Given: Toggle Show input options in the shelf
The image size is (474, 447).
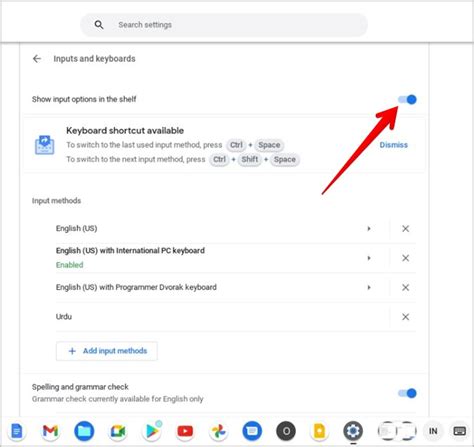Looking at the screenshot, I should click(407, 99).
